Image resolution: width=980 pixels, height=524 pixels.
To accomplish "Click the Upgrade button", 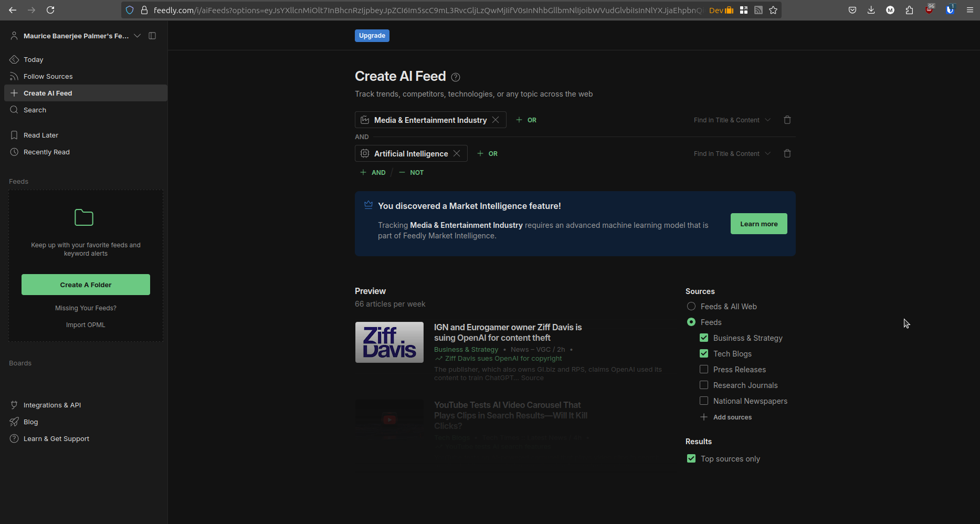I will [372, 36].
